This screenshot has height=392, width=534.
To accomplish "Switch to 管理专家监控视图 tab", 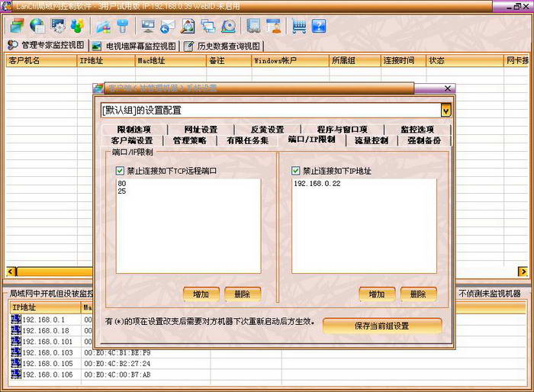I will coord(46,45).
